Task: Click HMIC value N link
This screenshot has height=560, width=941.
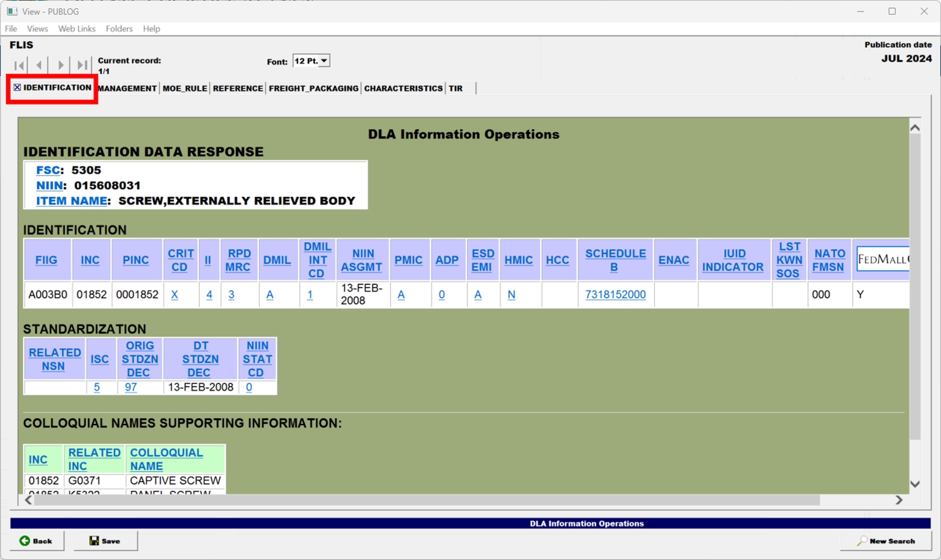Action: (511, 295)
